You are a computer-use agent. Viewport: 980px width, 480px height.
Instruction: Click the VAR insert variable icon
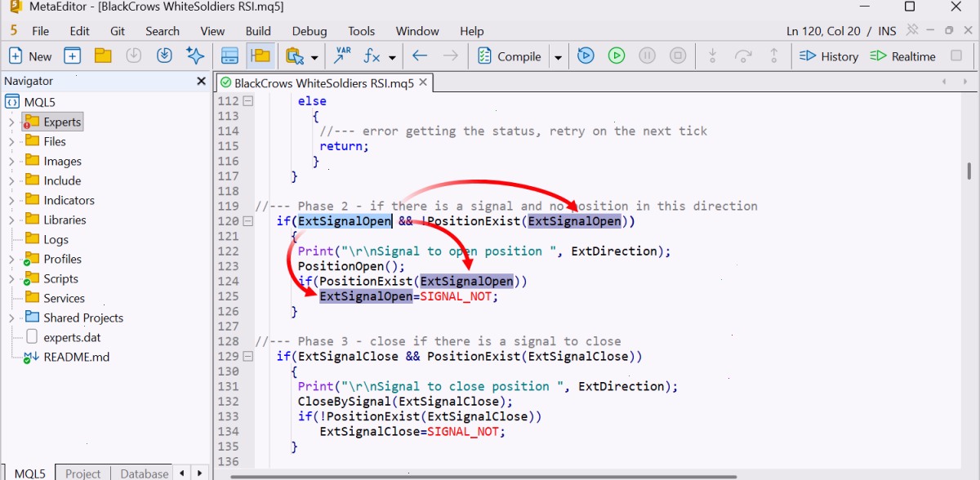(x=343, y=56)
